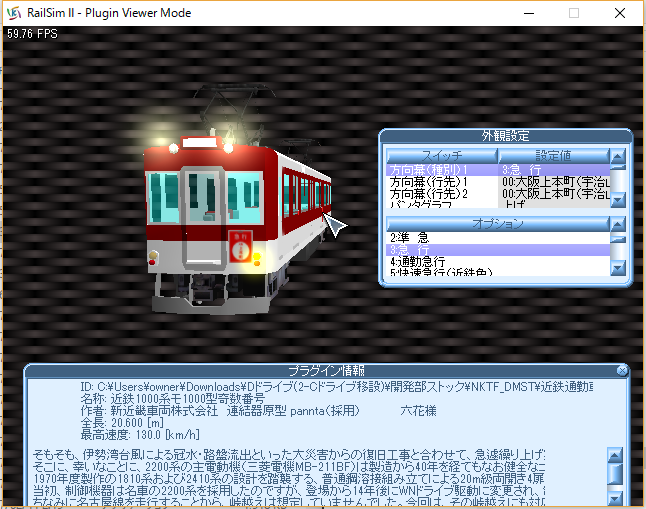This screenshot has width=646, height=509.
Task: Click the up arrow of the switch list scrollbar
Action: coord(618,156)
